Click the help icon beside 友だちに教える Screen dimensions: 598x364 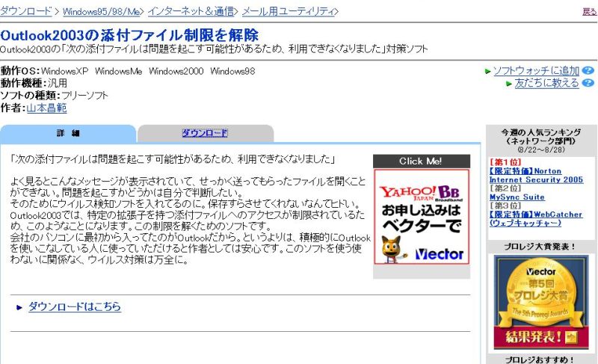click(x=588, y=83)
